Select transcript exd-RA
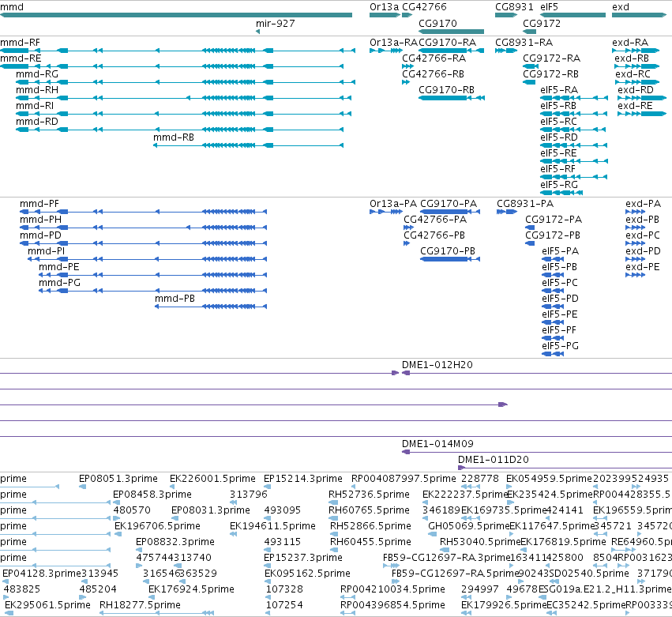Screen dimensions: 672x617 tap(630, 43)
